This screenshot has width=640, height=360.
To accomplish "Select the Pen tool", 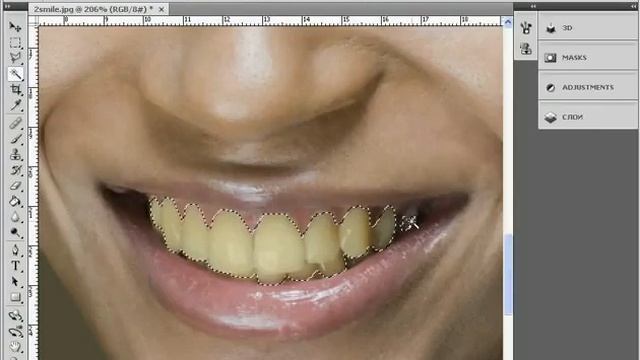I will (15, 250).
